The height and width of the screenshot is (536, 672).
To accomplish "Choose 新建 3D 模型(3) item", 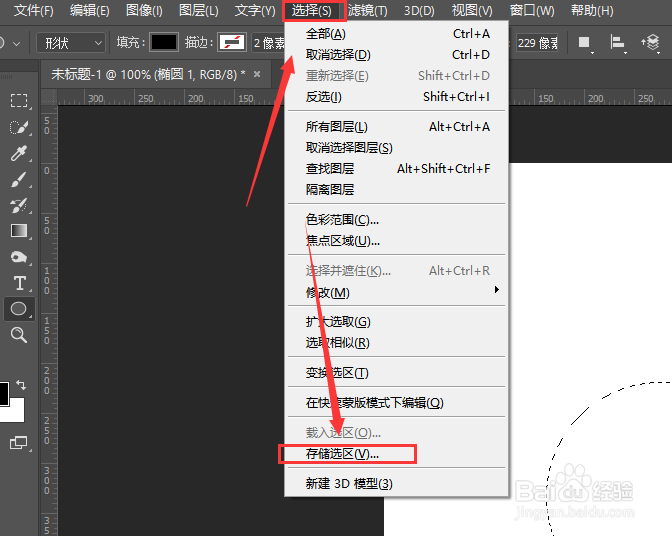I will (x=397, y=484).
